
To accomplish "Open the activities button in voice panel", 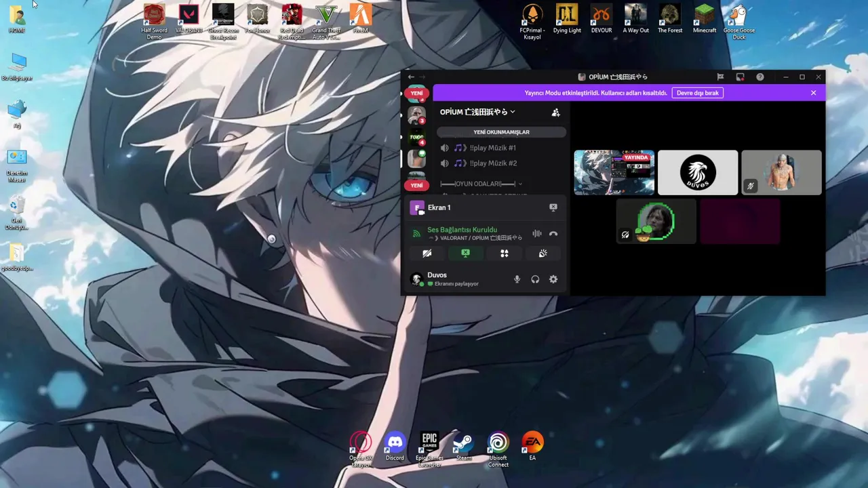I will pyautogui.click(x=505, y=253).
